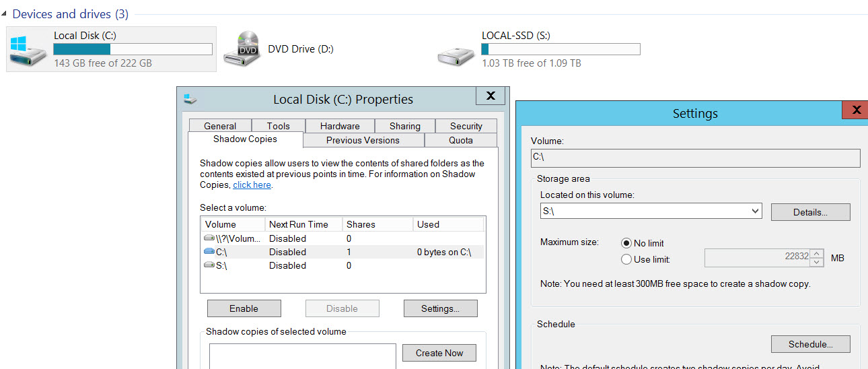The height and width of the screenshot is (369, 868).
Task: Select the Use limit radio button
Action: [x=626, y=259]
